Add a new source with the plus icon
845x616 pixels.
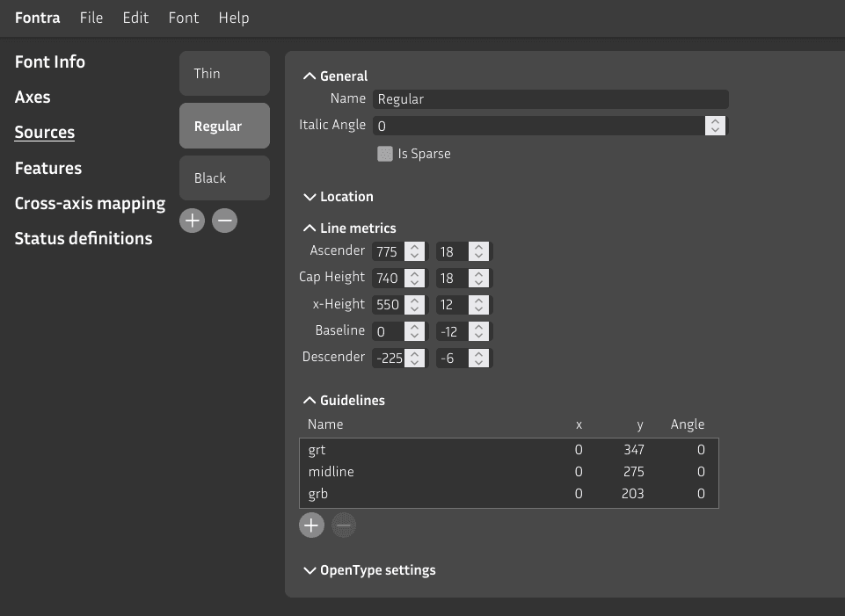pyautogui.click(x=192, y=220)
